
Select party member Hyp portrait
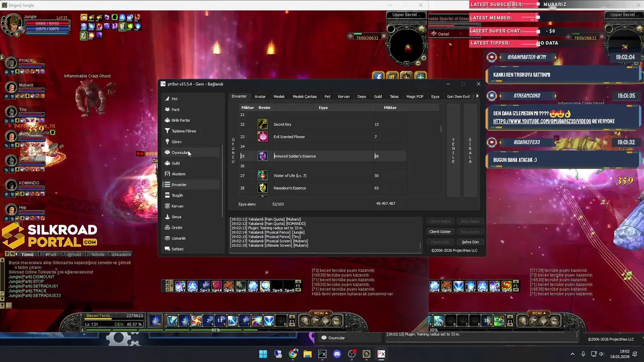(x=11, y=210)
